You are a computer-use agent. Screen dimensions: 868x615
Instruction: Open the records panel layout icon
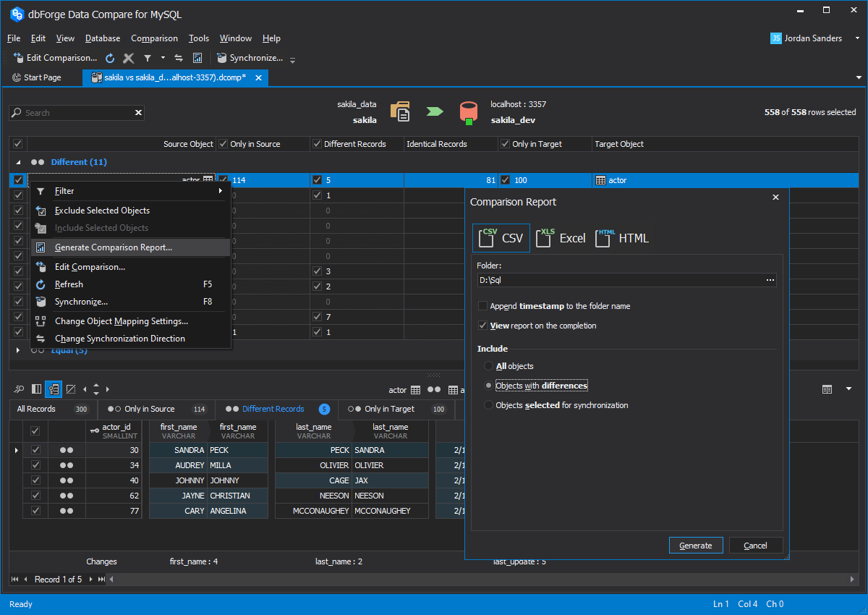click(x=827, y=389)
